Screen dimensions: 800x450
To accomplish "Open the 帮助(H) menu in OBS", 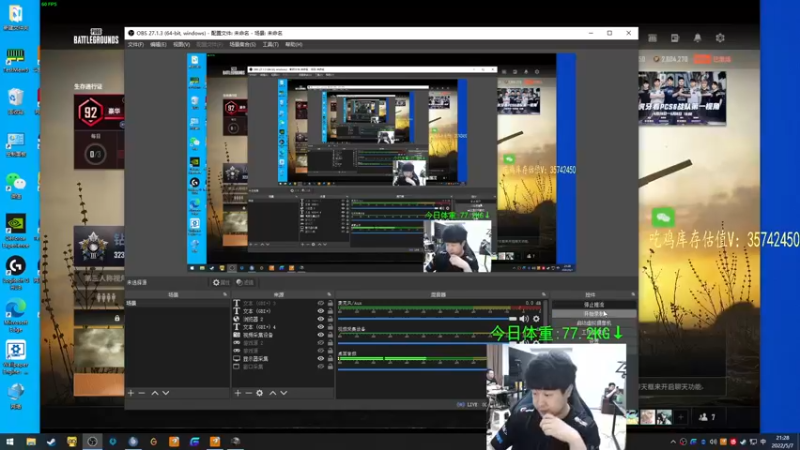I will pyautogui.click(x=294, y=44).
